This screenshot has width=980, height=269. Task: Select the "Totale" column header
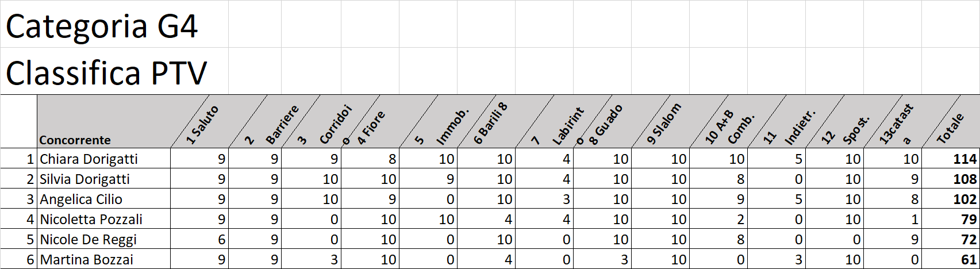point(950,129)
